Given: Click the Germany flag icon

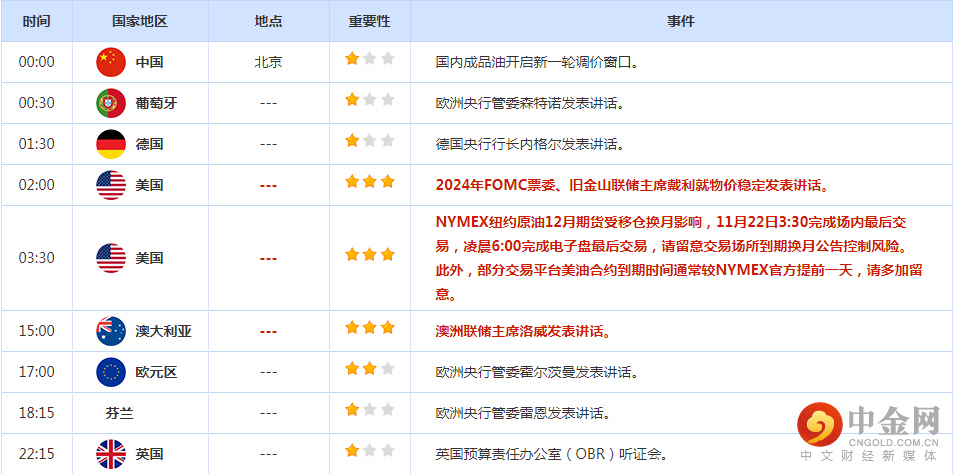Looking at the screenshot, I should 111,144.
